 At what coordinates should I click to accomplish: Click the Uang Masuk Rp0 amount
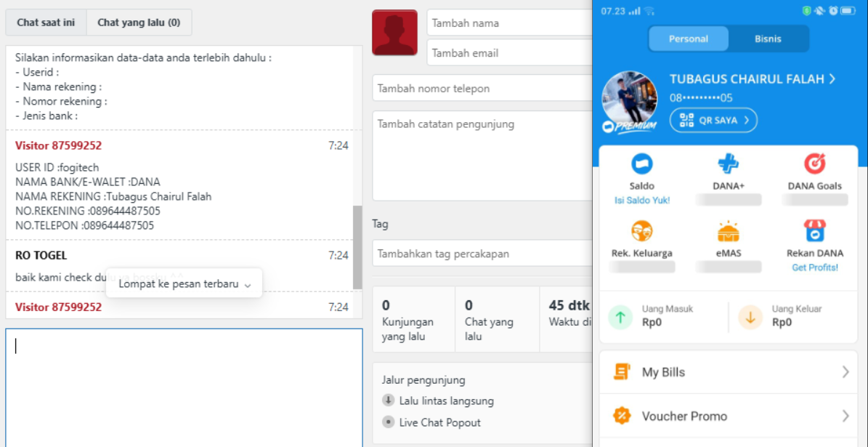point(652,322)
